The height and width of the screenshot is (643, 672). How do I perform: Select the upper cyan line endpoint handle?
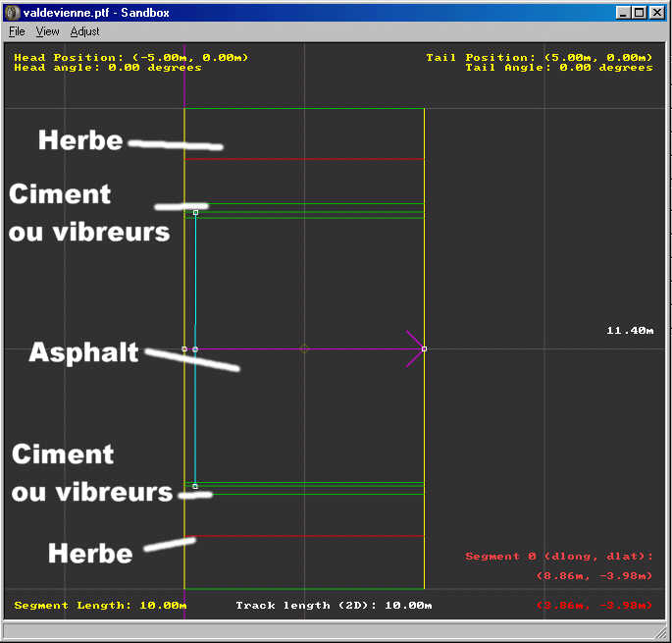click(195, 212)
